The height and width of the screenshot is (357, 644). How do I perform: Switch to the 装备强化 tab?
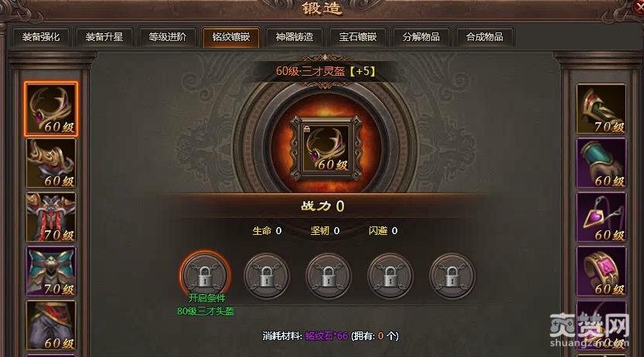41,37
